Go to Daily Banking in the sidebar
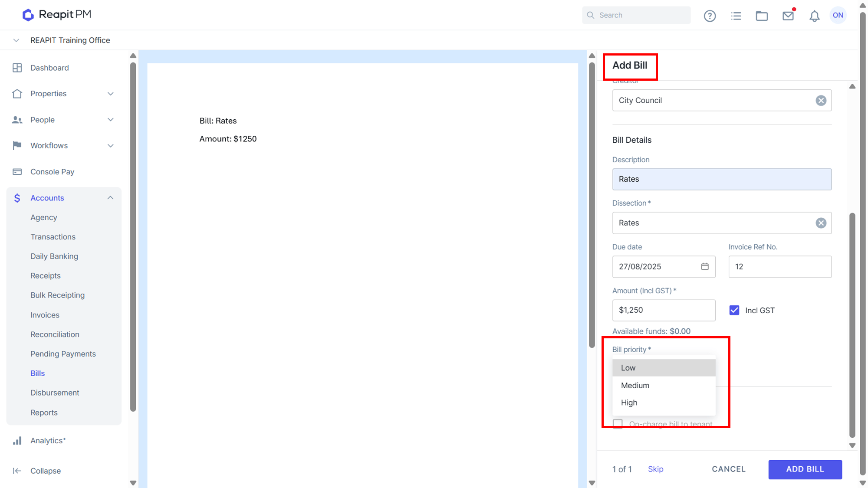The width and height of the screenshot is (868, 488). point(54,256)
